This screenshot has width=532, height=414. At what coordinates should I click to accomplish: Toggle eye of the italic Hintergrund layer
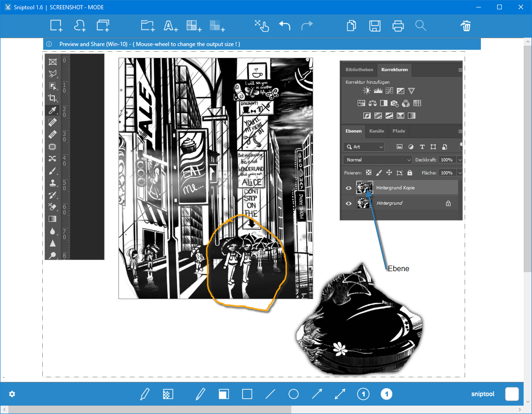(x=348, y=203)
